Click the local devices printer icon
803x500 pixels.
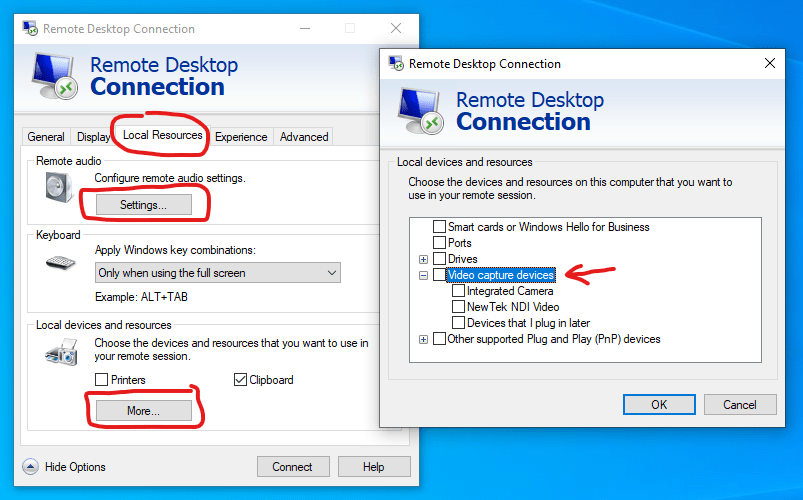coord(59,351)
